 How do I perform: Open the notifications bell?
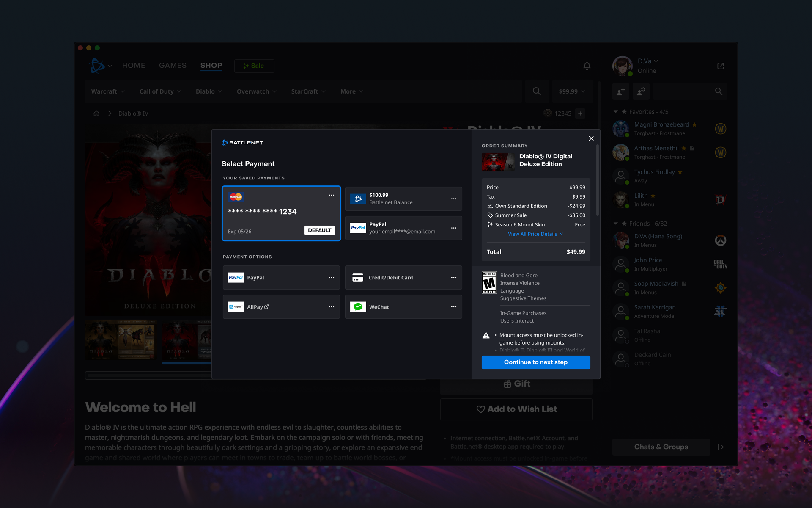tap(587, 66)
